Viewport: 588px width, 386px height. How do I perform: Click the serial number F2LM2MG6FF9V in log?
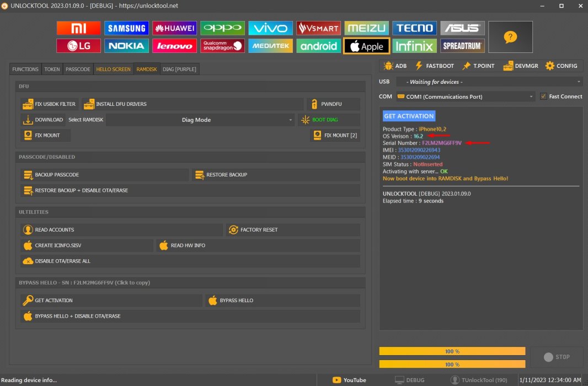point(442,143)
